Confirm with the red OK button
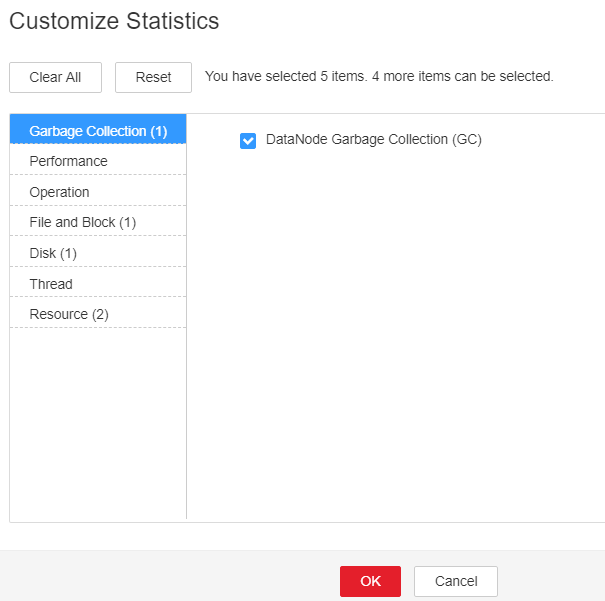This screenshot has height=601, width=605. [370, 581]
